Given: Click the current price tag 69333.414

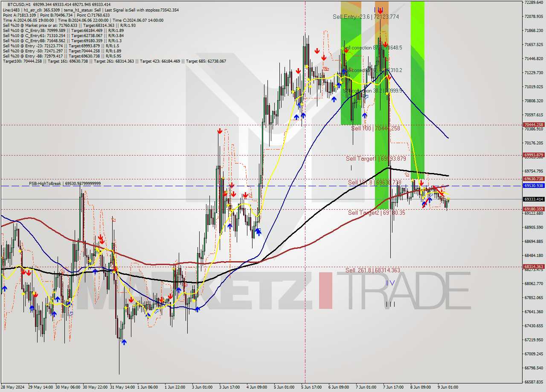Looking at the screenshot, I should [533, 199].
